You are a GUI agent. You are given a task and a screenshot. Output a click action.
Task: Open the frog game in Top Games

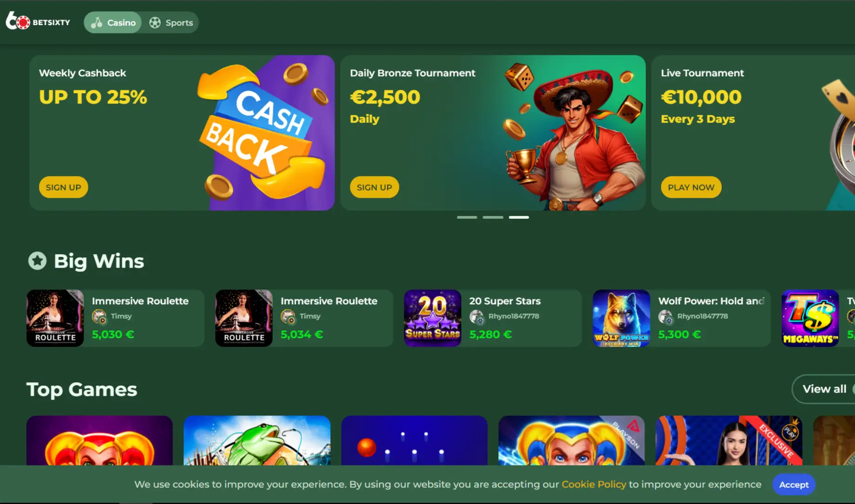[x=257, y=440]
